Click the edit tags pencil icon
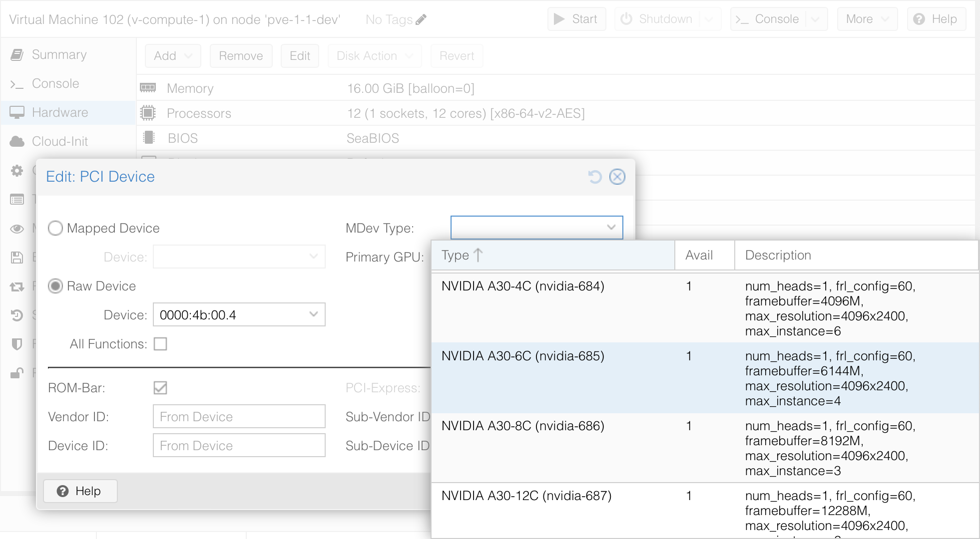The height and width of the screenshot is (539, 980). tap(421, 19)
